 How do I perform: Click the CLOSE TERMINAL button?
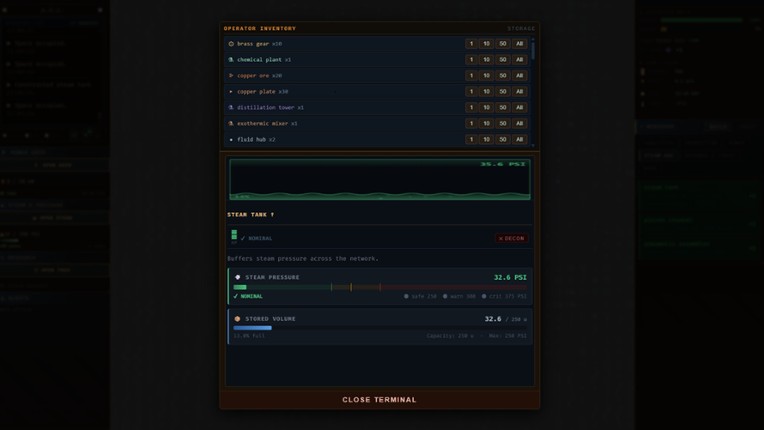380,399
